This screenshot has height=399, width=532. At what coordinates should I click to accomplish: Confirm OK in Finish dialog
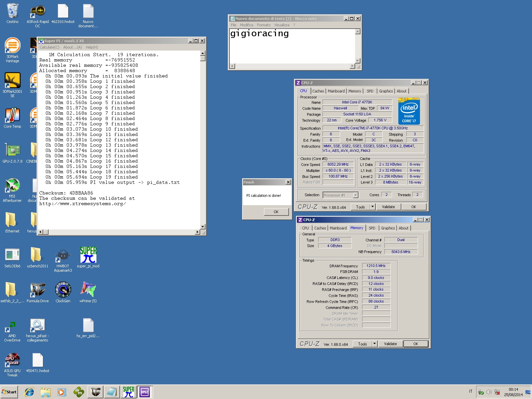[276, 212]
